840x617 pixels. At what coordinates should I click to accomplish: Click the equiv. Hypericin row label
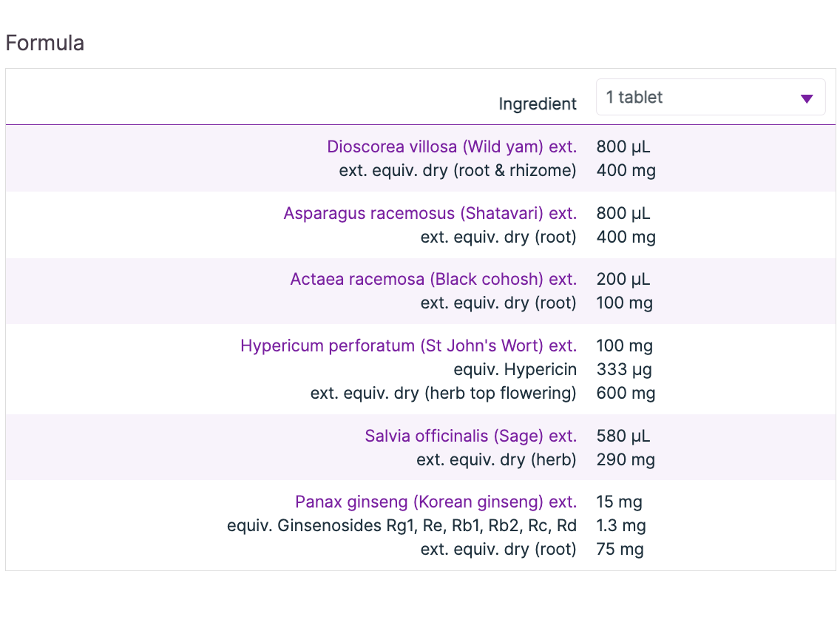(515, 369)
